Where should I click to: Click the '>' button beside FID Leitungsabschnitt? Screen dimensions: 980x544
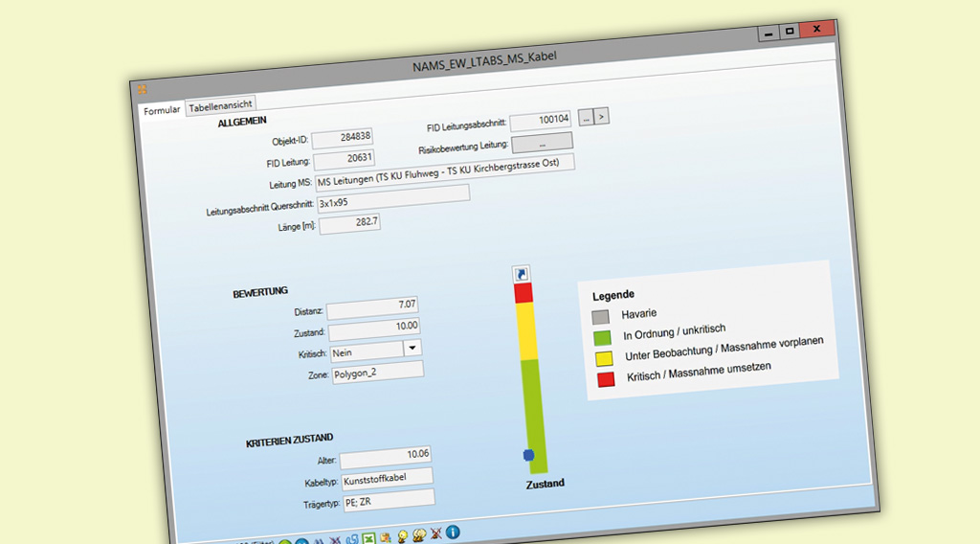pos(601,116)
